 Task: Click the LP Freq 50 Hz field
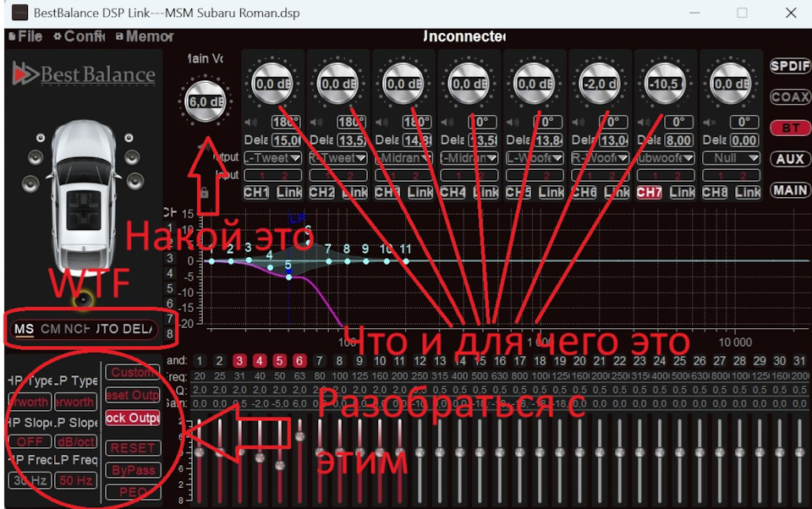[75, 480]
